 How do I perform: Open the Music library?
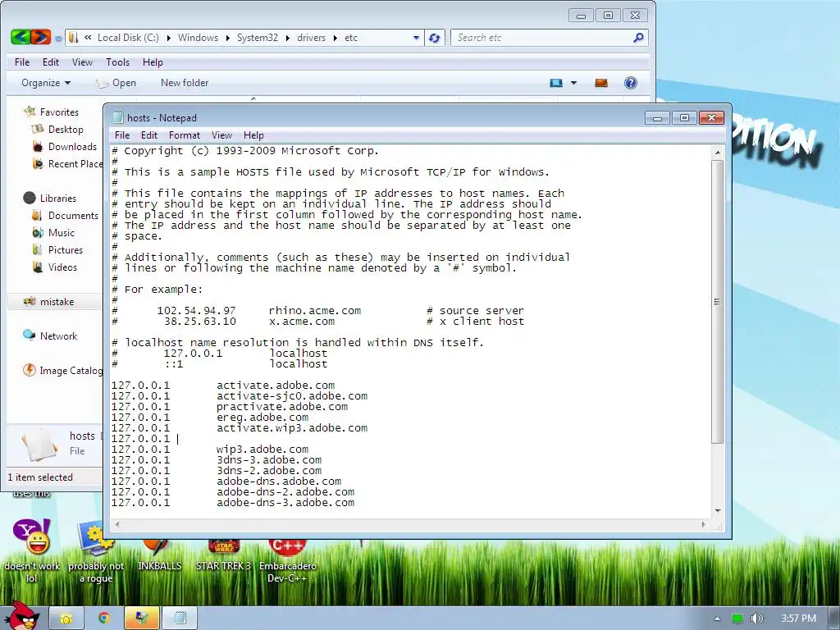pyautogui.click(x=61, y=232)
